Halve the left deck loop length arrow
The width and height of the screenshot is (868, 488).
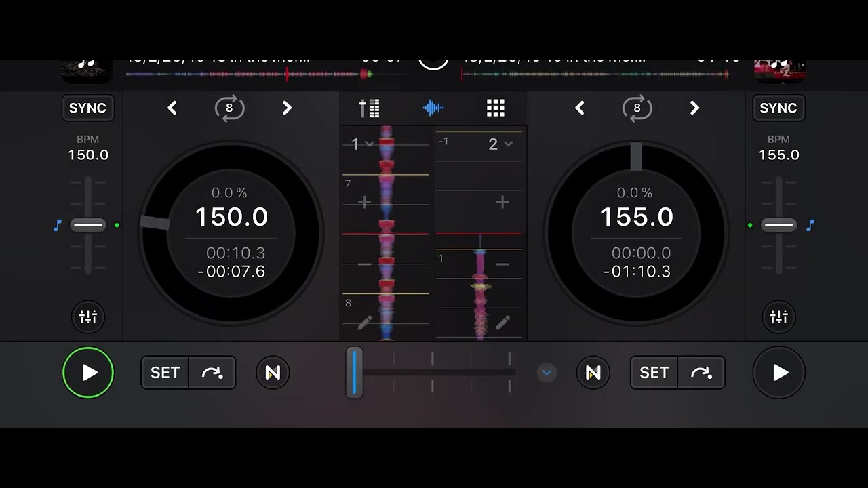click(172, 108)
